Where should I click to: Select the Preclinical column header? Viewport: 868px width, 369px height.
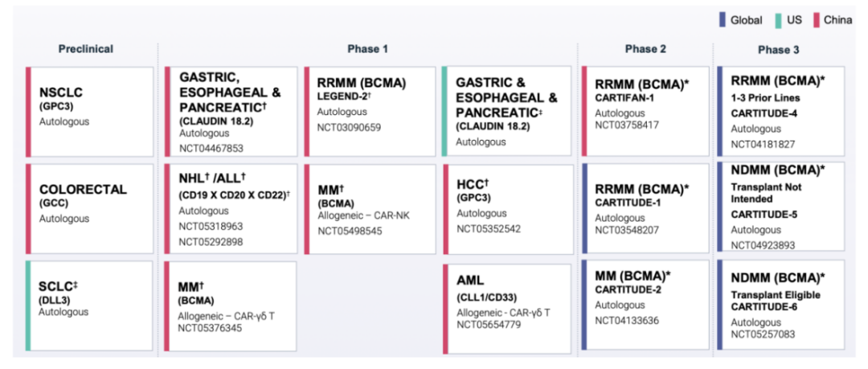[x=85, y=49]
